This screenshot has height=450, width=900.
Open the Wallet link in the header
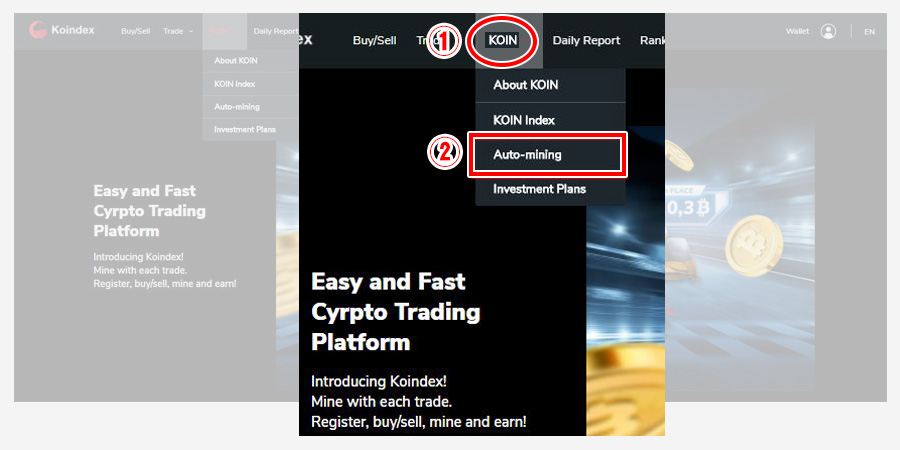[797, 31]
